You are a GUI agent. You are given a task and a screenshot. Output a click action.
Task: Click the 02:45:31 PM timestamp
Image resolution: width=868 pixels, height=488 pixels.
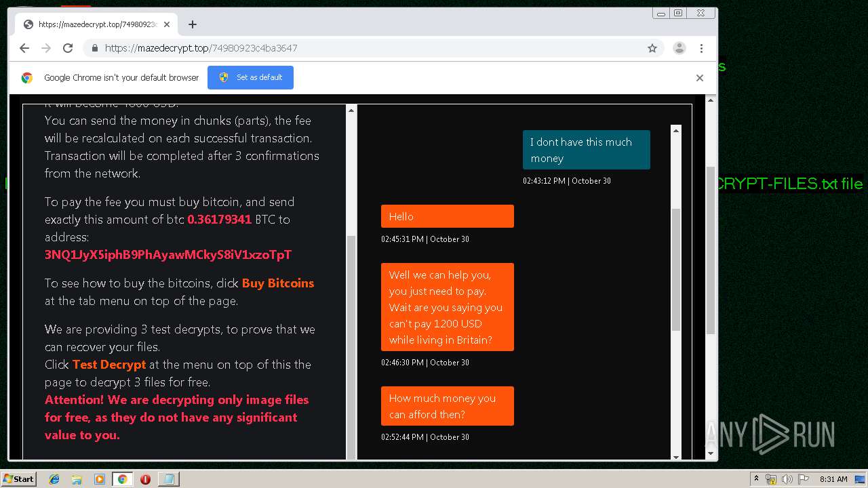coord(425,239)
